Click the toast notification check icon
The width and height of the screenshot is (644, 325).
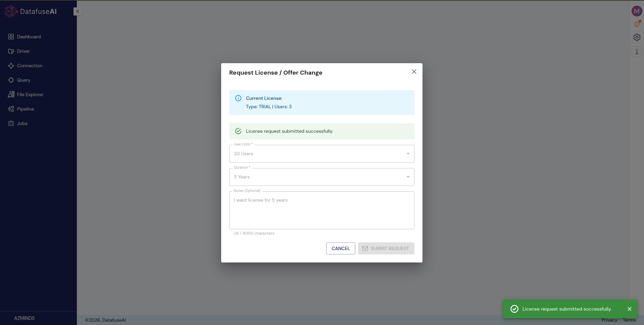pyautogui.click(x=514, y=309)
